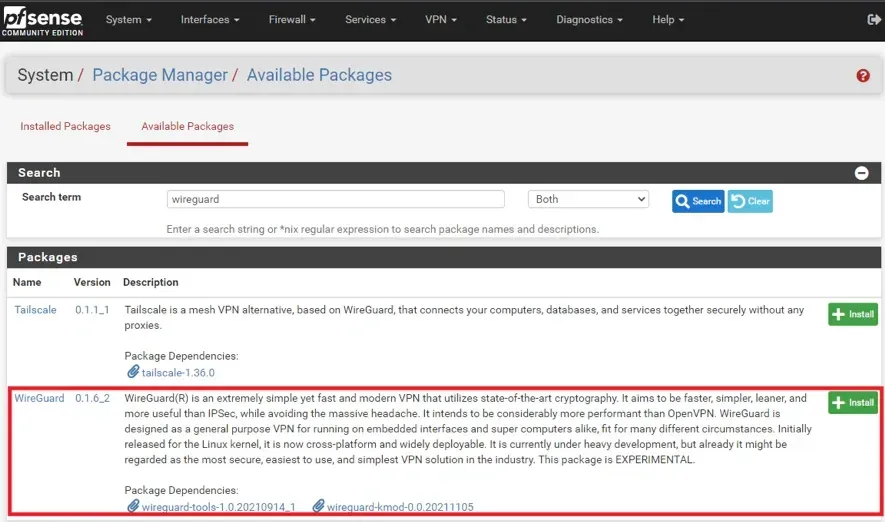
Task: Open the wireguard-kmod-0.0.20211105 dependency link
Action: (400, 507)
